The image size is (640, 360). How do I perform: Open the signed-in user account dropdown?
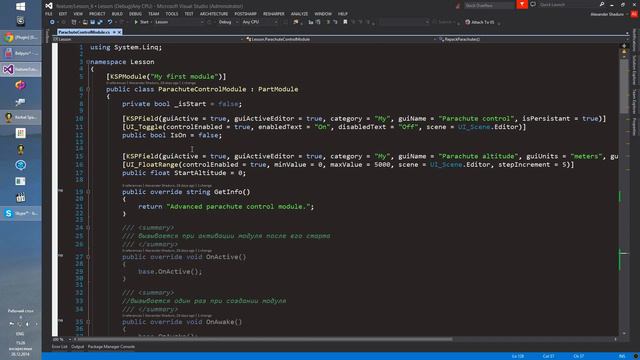[x=609, y=14]
